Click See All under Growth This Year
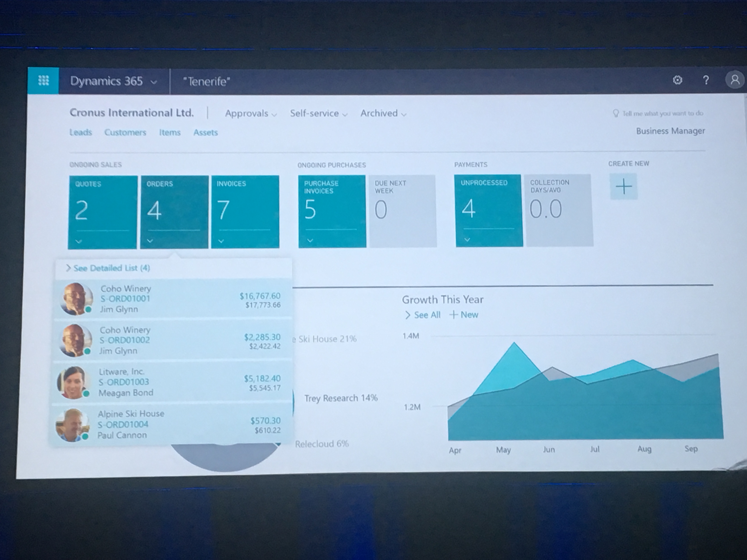Screen dimensions: 747x560 pos(423,315)
